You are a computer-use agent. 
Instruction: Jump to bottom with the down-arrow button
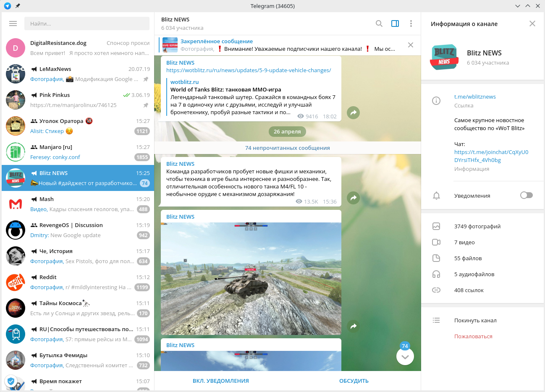[405, 357]
